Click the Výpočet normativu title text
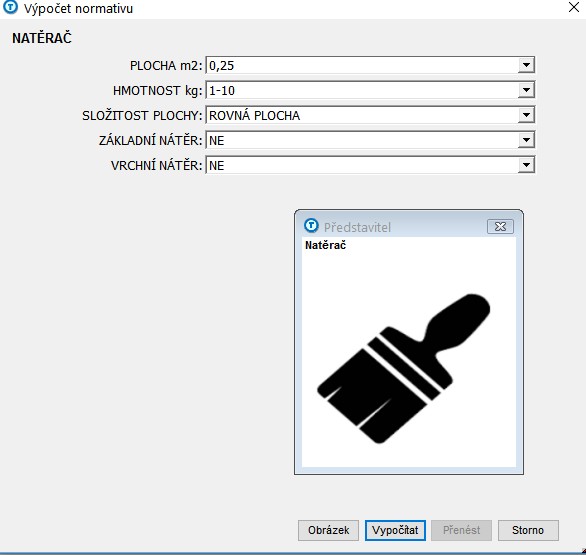This screenshot has height=555, width=586. point(78,8)
